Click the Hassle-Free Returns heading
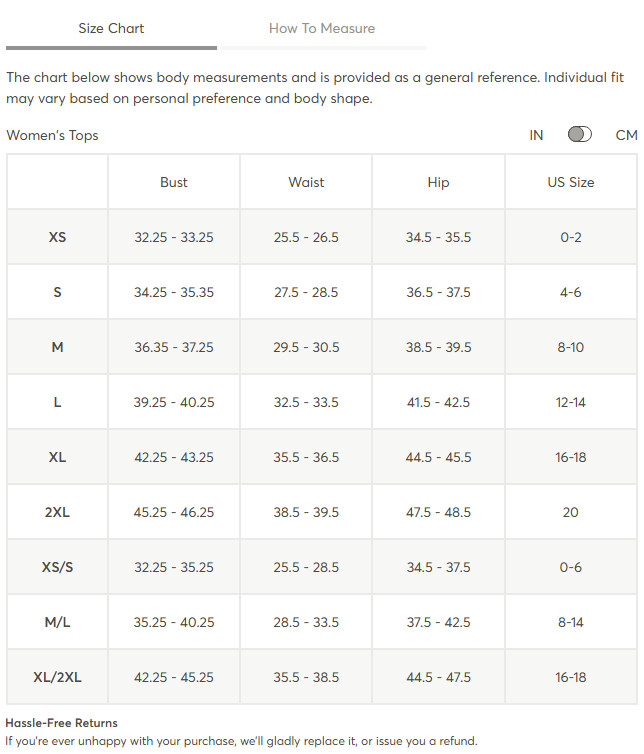The width and height of the screenshot is (644, 754). (62, 723)
